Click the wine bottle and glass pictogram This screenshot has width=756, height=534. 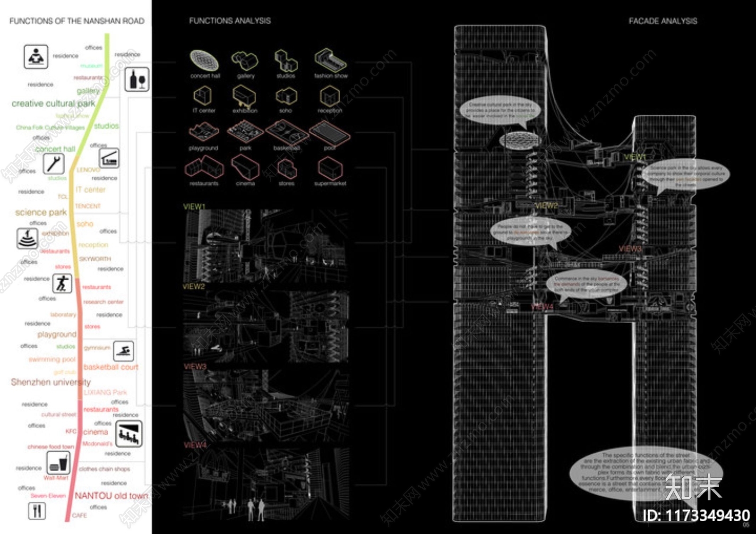pos(137,79)
